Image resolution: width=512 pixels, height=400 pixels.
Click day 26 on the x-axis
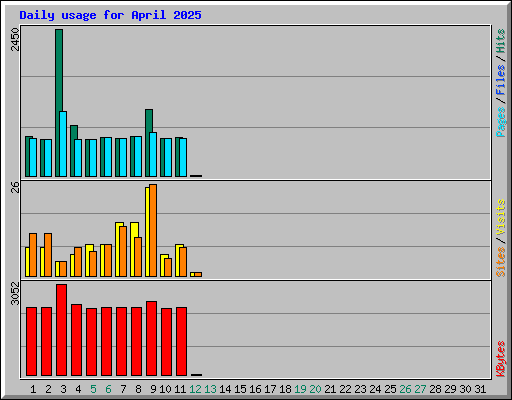point(405,389)
